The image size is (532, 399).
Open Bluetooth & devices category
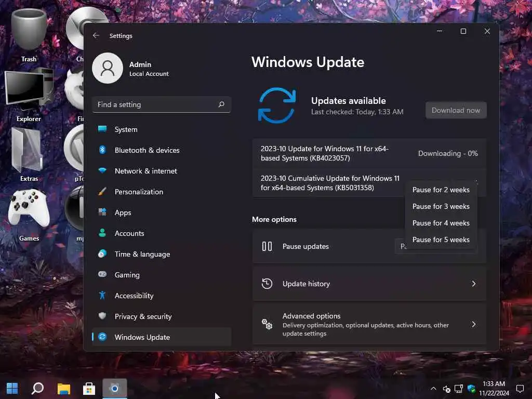[x=162, y=150]
